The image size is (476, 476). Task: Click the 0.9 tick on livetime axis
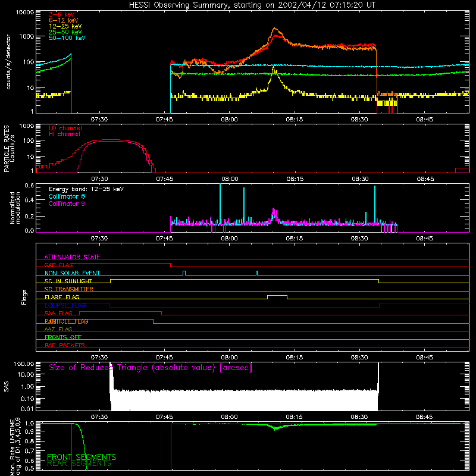(29, 431)
